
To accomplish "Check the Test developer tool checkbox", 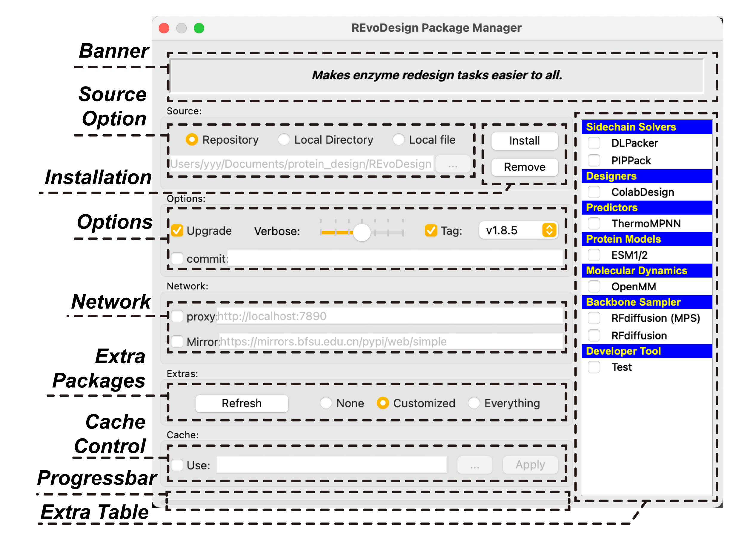I will (594, 367).
